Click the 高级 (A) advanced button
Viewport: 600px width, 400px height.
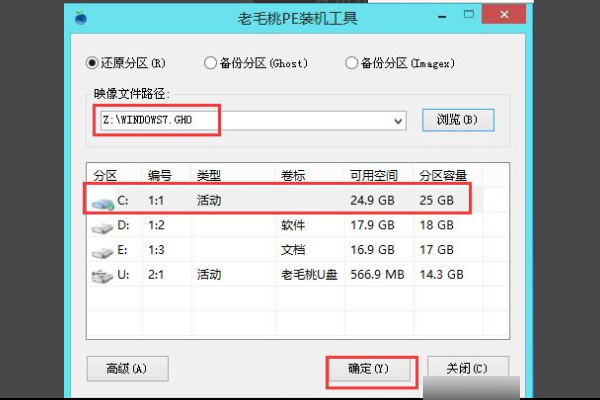[127, 369]
